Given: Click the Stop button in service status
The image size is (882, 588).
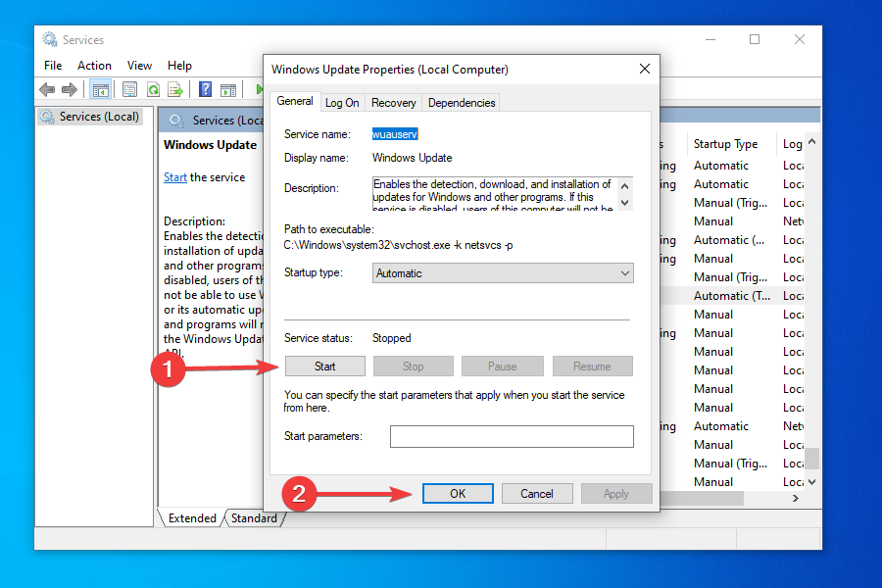Looking at the screenshot, I should pyautogui.click(x=413, y=366).
